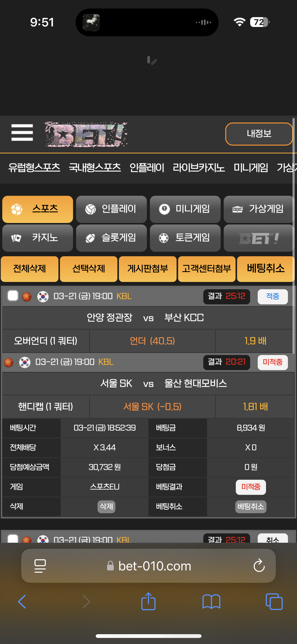
Task: Open the hamburger menu icon
Action: click(22, 133)
